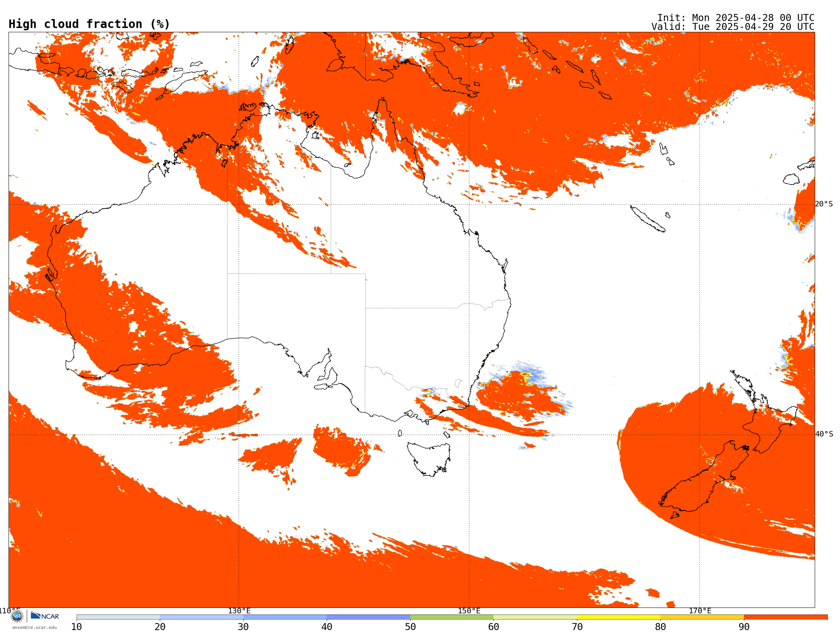Viewport: 840px width, 632px height.
Task: Click the colorbar tick label 40
Action: [x=327, y=627]
